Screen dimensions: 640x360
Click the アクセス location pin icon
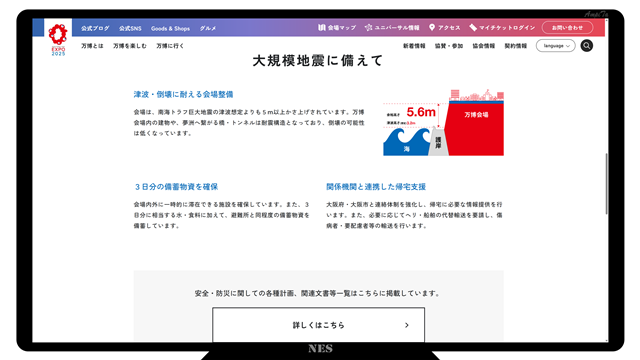tap(432, 27)
